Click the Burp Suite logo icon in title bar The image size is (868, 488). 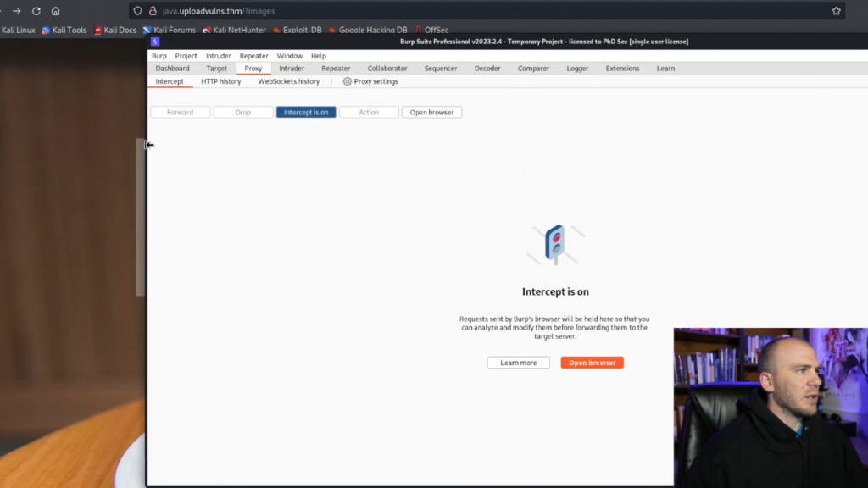(155, 42)
